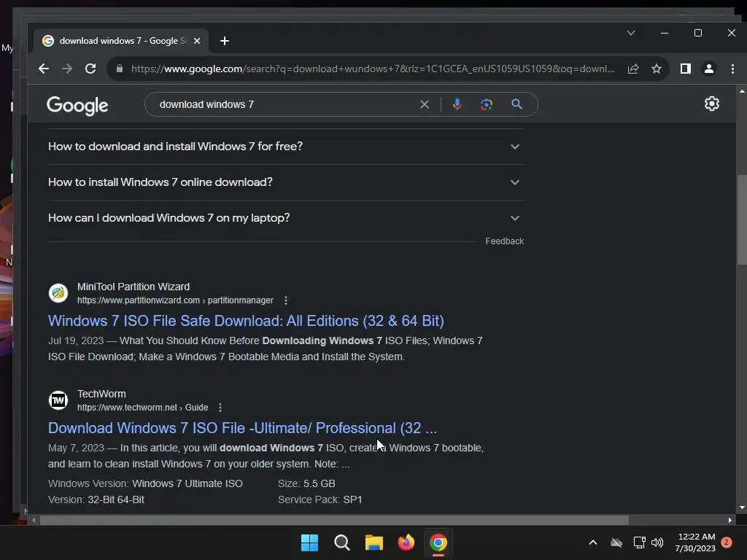
Task: Click 'MiniTool Partition Wizard' site name
Action: tap(133, 287)
